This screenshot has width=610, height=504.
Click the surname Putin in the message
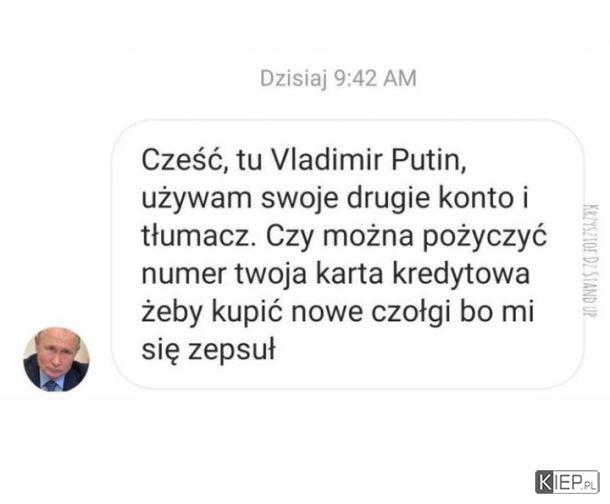coord(428,160)
